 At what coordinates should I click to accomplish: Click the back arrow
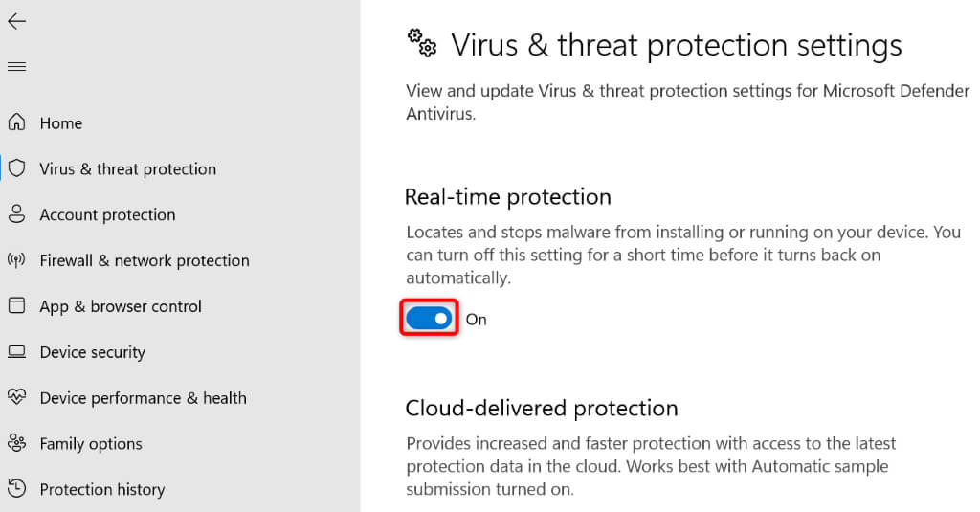tap(16, 21)
